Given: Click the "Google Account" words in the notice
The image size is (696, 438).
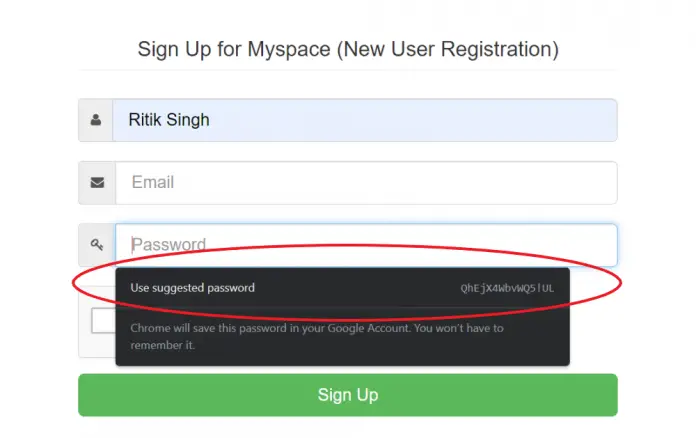Looking at the screenshot, I should pos(360,328).
